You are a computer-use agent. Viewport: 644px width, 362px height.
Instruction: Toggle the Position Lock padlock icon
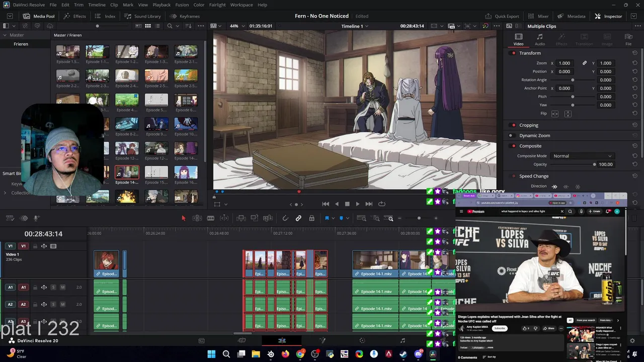pos(312,218)
